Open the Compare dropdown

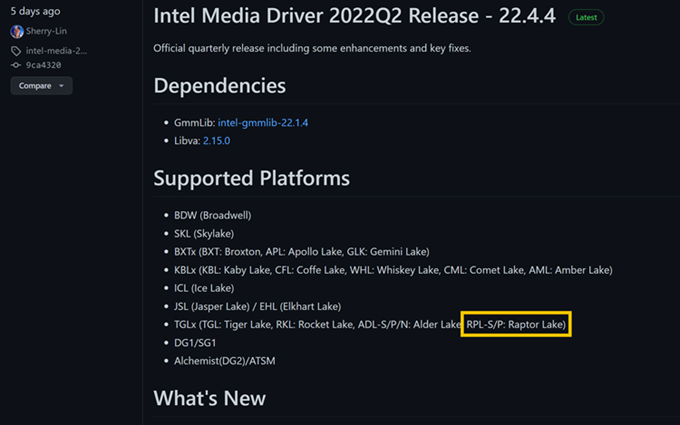(x=42, y=86)
